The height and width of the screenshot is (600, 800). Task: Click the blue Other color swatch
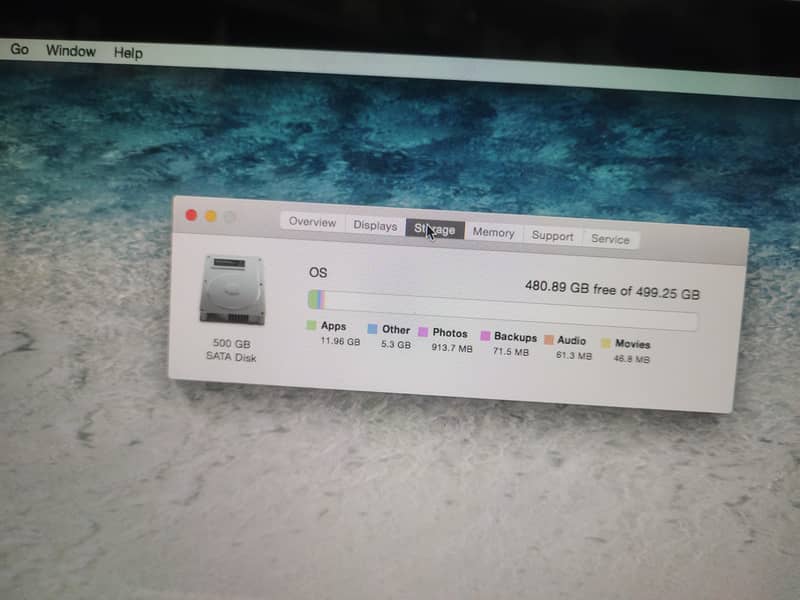(372, 329)
